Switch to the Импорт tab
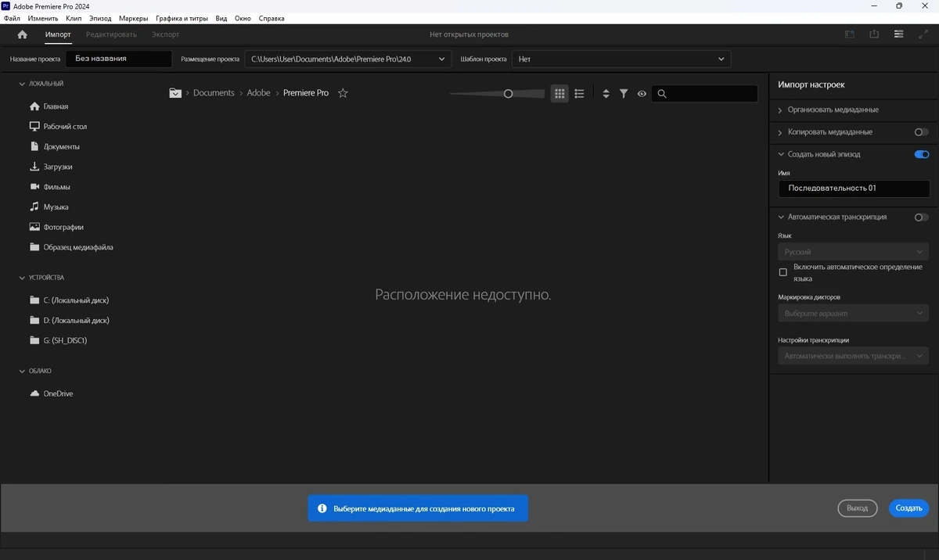Viewport: 939px width, 560px height. (x=58, y=34)
